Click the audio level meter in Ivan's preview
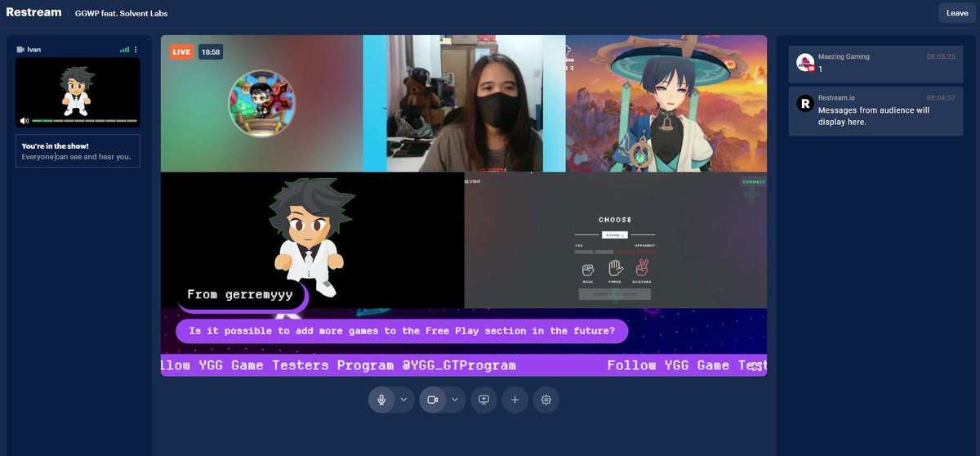This screenshot has height=456, width=980. click(x=84, y=121)
